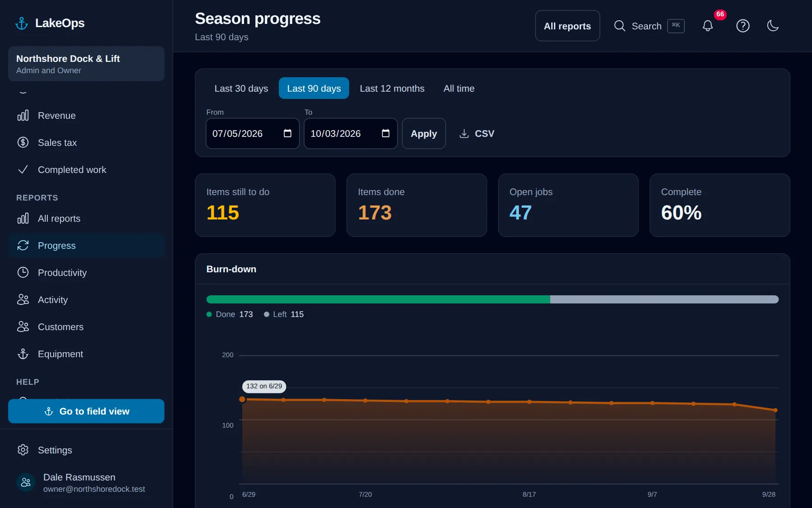
Task: Click the Complete 60% value
Action: (x=681, y=213)
